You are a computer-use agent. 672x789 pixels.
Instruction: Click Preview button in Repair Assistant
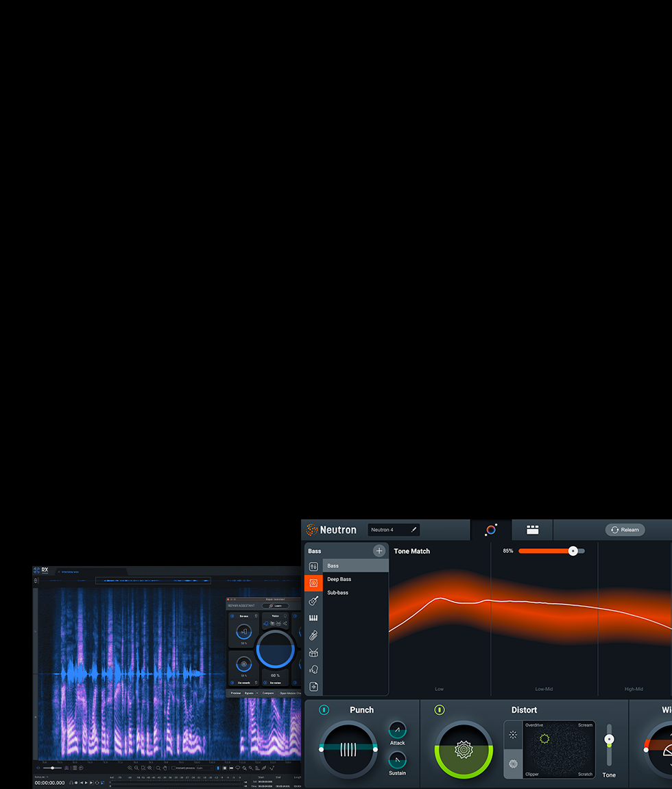tap(236, 693)
